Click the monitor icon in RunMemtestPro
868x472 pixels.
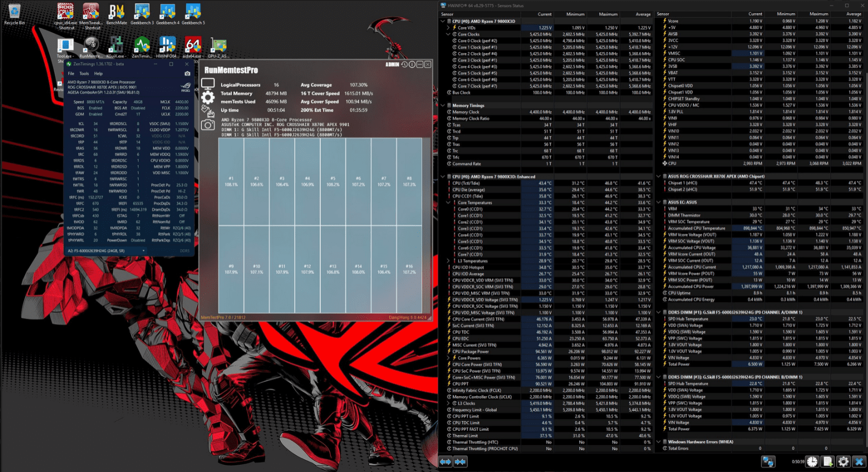[208, 84]
